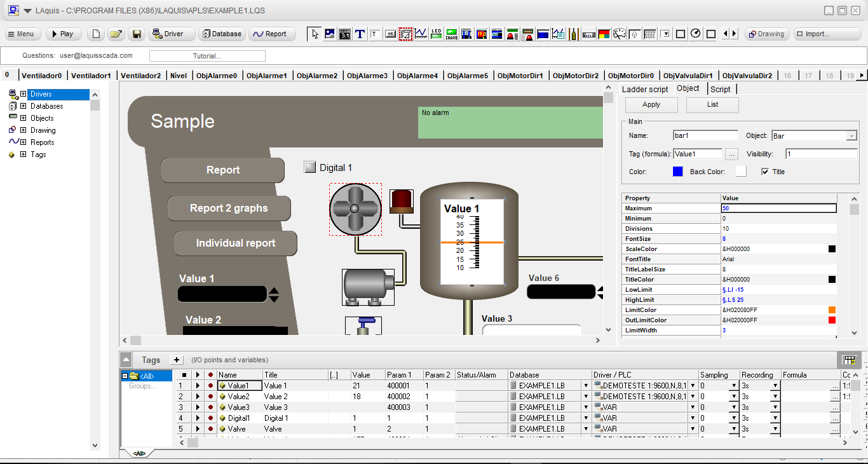Click the window title dropdown arrow
The width and height of the screenshot is (868, 464).
27,11
